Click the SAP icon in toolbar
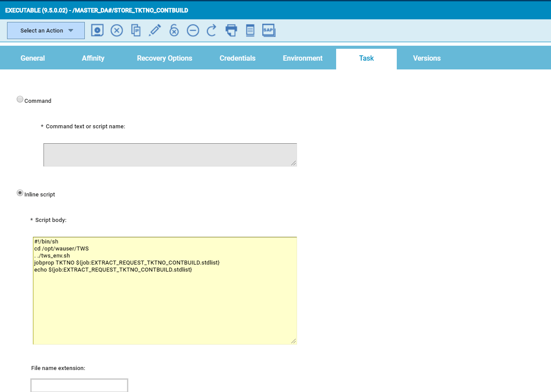 [268, 30]
